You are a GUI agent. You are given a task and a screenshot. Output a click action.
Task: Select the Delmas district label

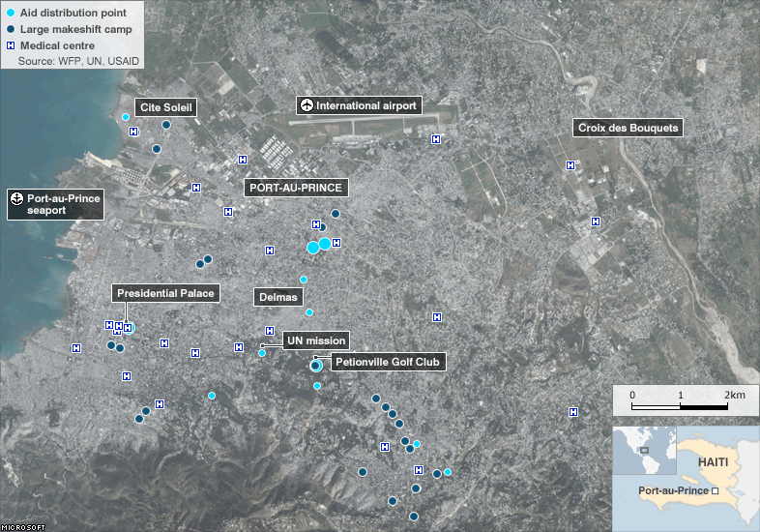(x=278, y=297)
